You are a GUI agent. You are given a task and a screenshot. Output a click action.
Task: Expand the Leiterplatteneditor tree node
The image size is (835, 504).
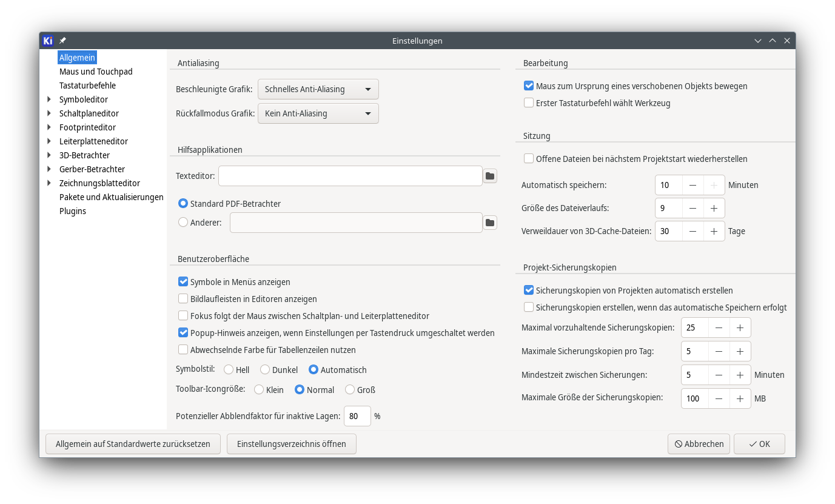pyautogui.click(x=49, y=141)
